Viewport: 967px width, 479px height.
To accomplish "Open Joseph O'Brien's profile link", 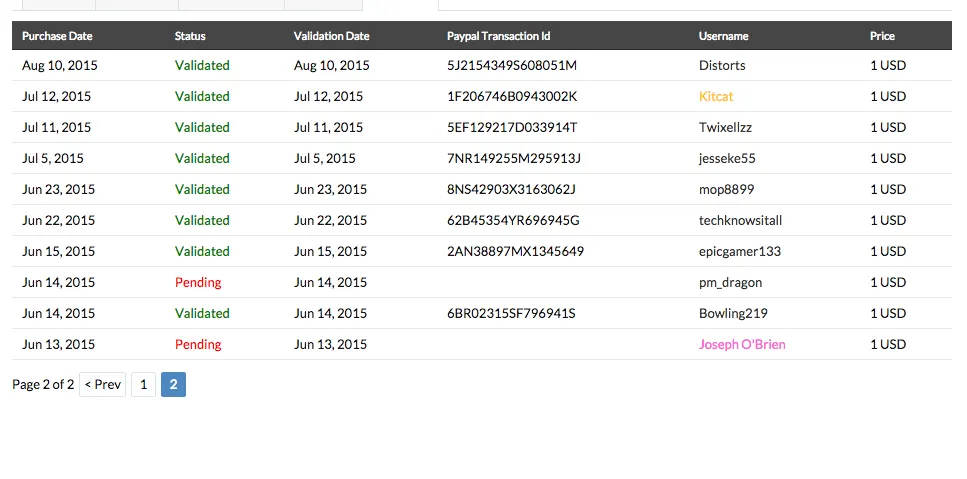I will click(742, 344).
